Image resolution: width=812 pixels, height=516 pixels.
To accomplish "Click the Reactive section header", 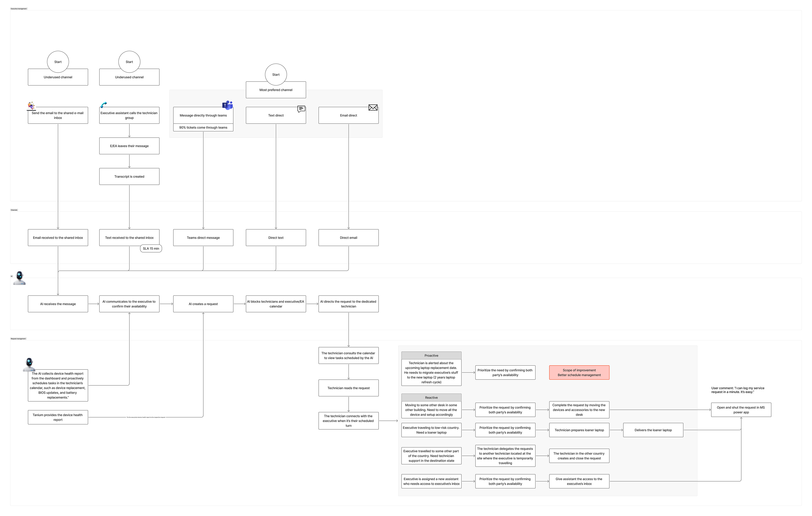I will tap(431, 398).
